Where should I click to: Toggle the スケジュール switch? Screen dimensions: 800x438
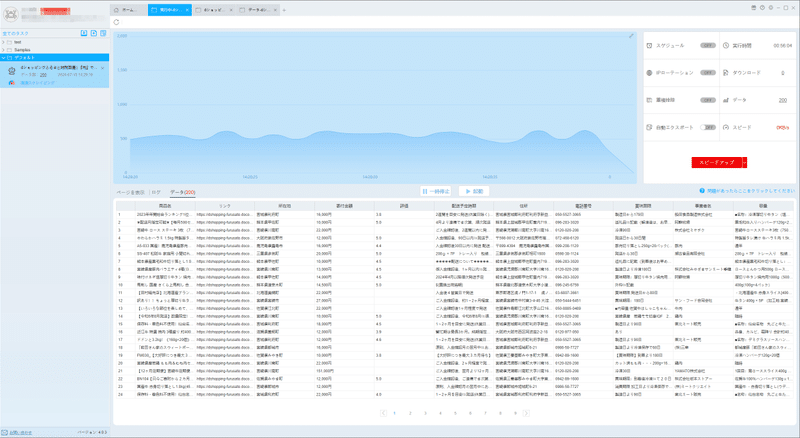708,45
